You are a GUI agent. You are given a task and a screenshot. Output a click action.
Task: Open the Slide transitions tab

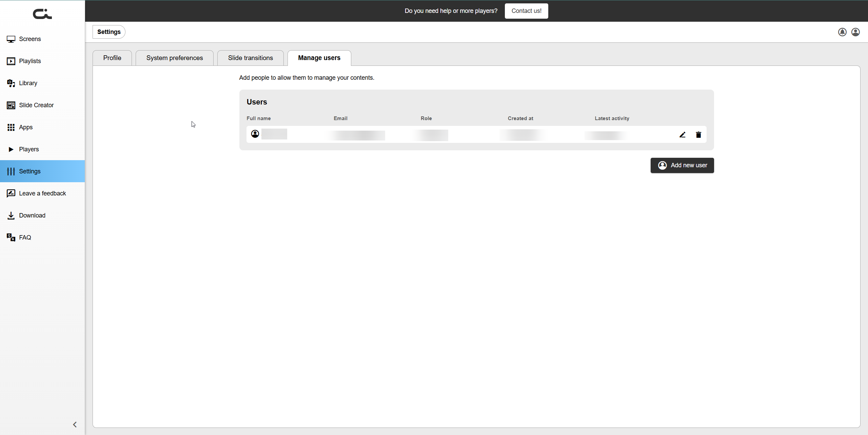pos(250,58)
